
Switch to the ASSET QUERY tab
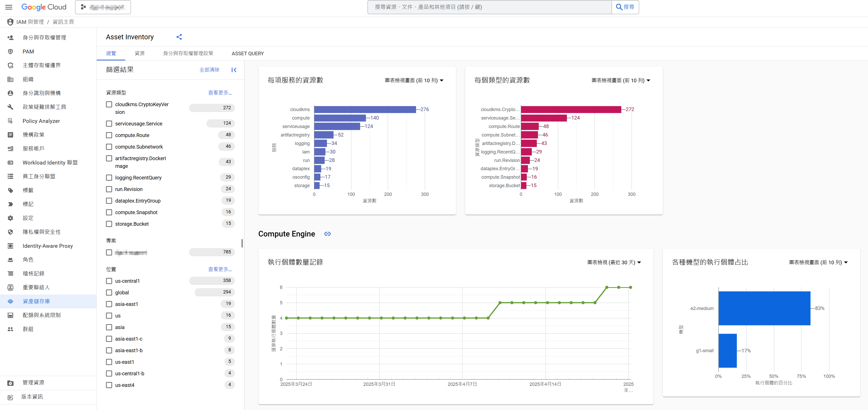click(248, 53)
